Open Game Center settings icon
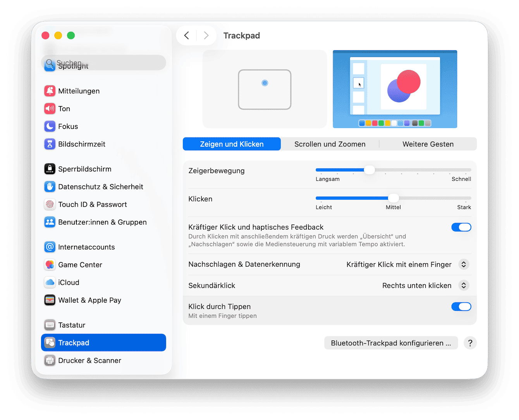The image size is (519, 420). pyautogui.click(x=50, y=264)
